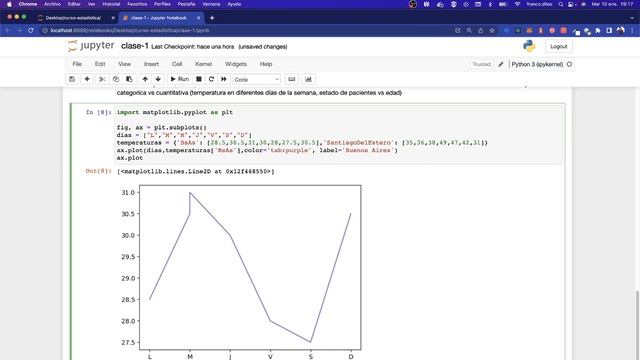Run the current cell
This screenshot has width=640, height=360.
[180, 79]
